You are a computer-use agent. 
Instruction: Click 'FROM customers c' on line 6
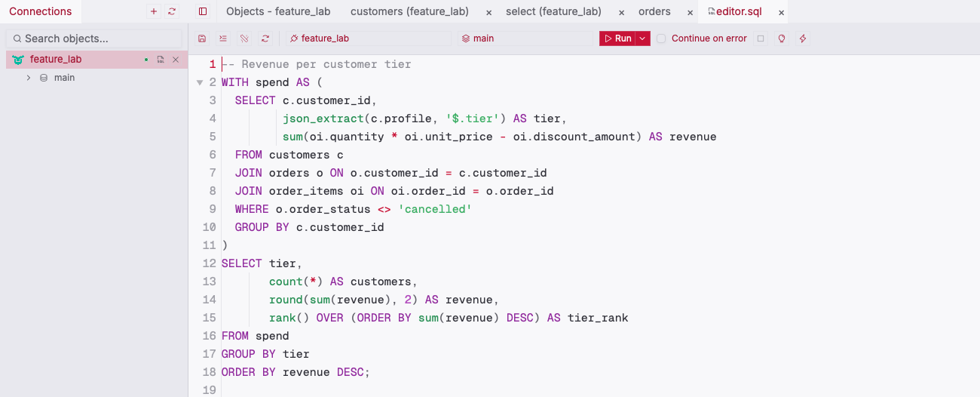tap(289, 155)
